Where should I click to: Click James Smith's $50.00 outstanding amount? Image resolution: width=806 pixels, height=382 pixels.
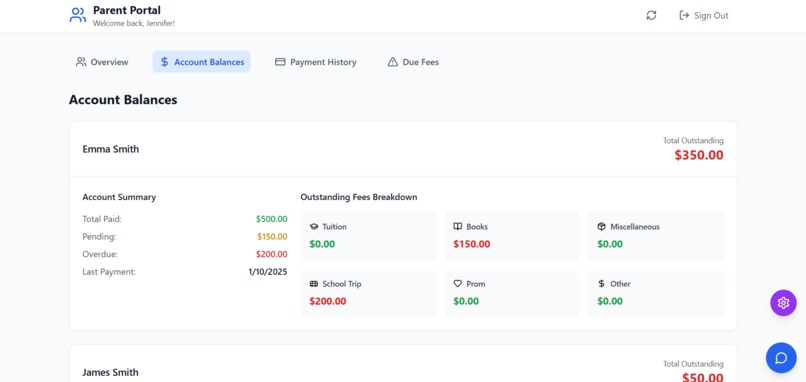703,377
